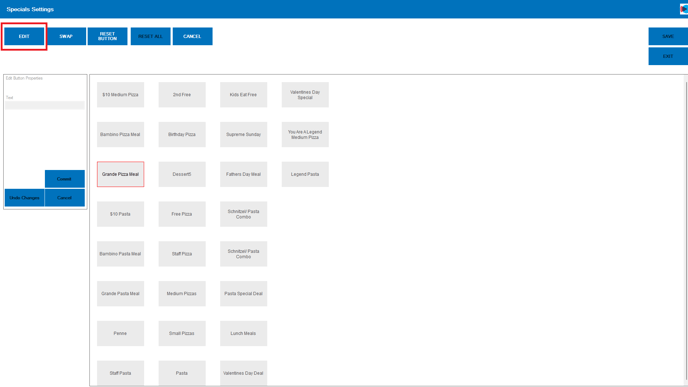688x387 pixels.
Task: Click the top CANCEL button
Action: [x=192, y=36]
